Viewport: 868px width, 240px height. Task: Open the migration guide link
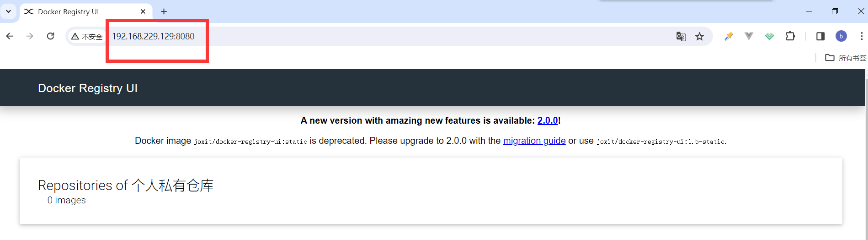click(x=534, y=141)
